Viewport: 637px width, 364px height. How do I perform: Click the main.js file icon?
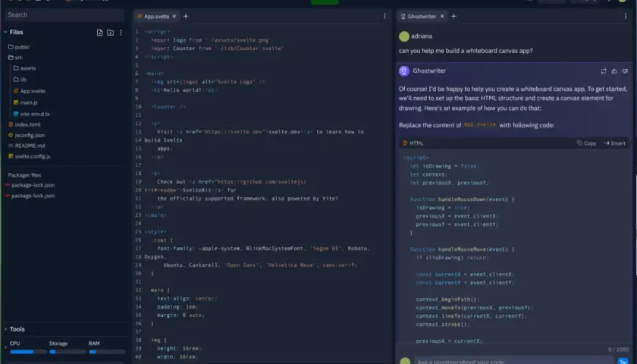[x=16, y=102]
